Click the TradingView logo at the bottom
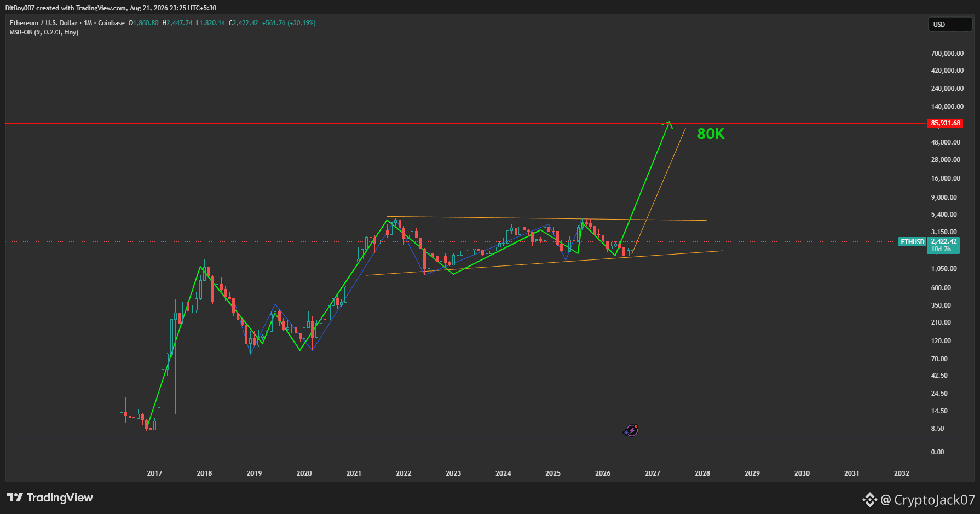Viewport: 980px width, 514px height. tap(50, 498)
